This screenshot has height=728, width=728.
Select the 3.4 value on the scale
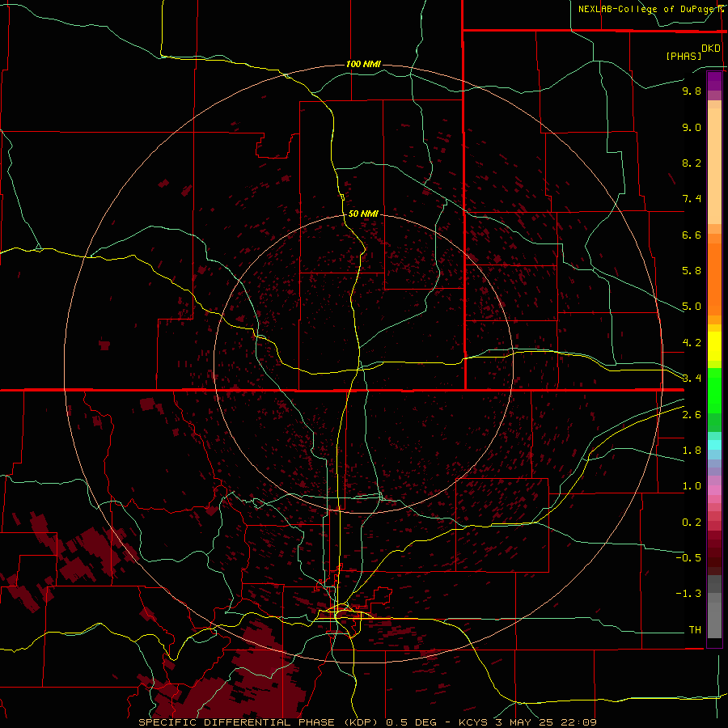(x=692, y=379)
